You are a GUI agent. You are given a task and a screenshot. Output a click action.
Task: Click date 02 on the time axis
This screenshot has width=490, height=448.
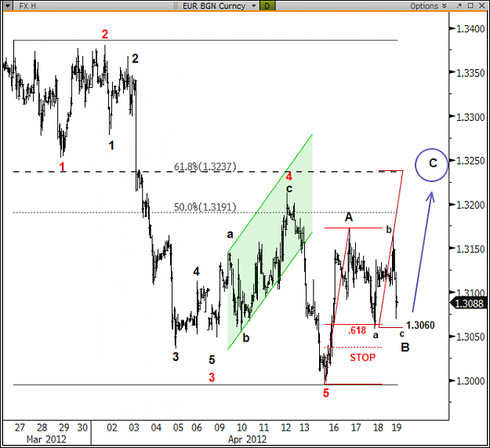pos(112,428)
